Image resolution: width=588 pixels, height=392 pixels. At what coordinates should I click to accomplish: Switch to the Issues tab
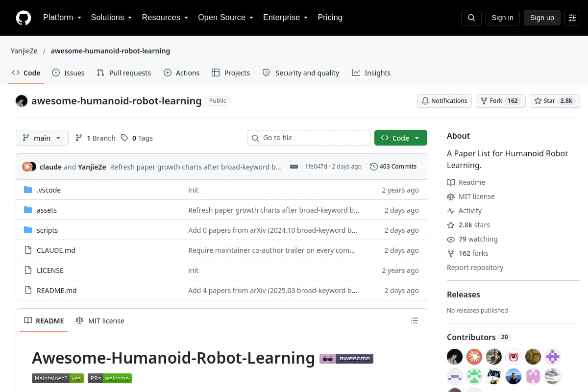point(68,73)
